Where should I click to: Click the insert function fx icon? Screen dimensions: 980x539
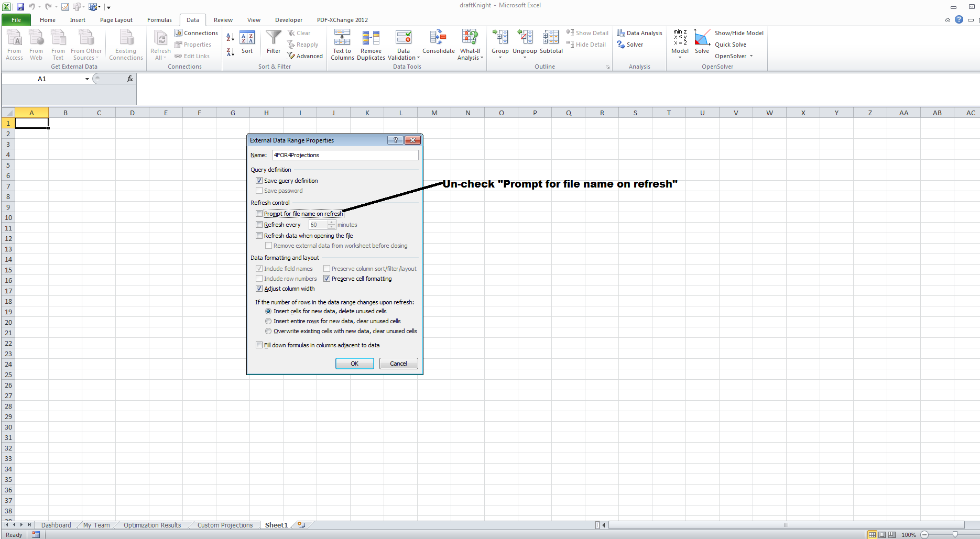pyautogui.click(x=129, y=79)
